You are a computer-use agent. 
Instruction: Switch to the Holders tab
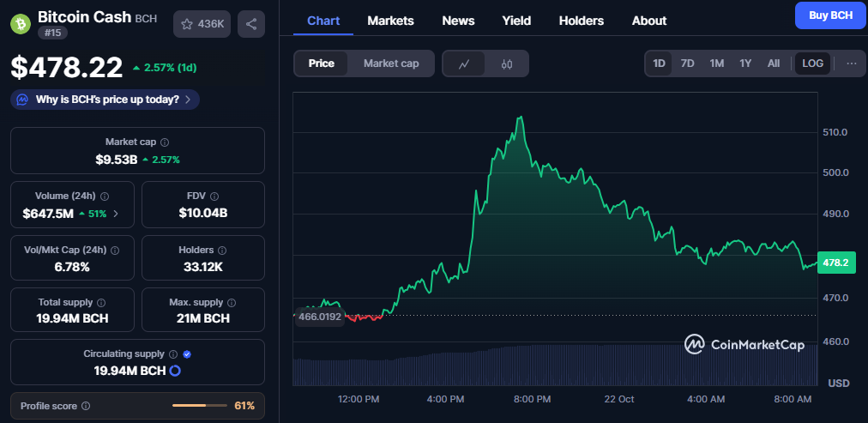coord(581,21)
